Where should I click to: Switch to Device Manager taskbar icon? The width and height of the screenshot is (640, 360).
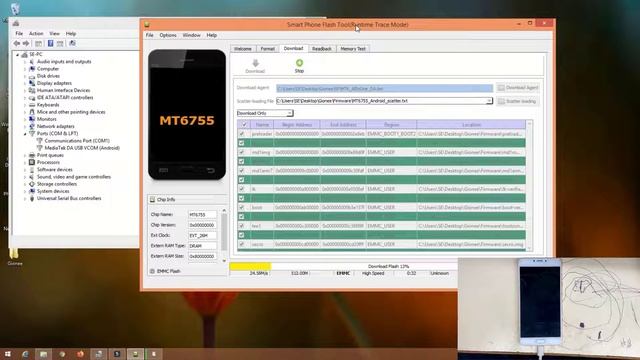click(x=98, y=354)
